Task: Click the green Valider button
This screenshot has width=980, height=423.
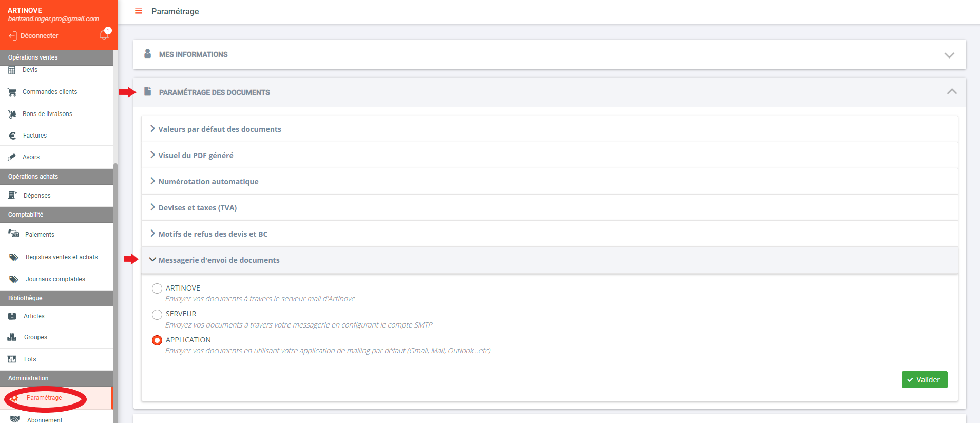Action: click(x=924, y=380)
